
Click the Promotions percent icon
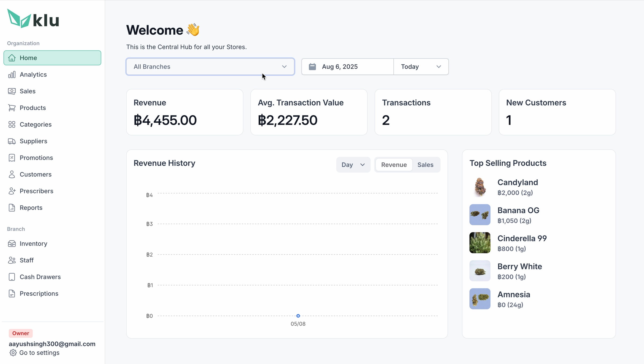click(12, 158)
